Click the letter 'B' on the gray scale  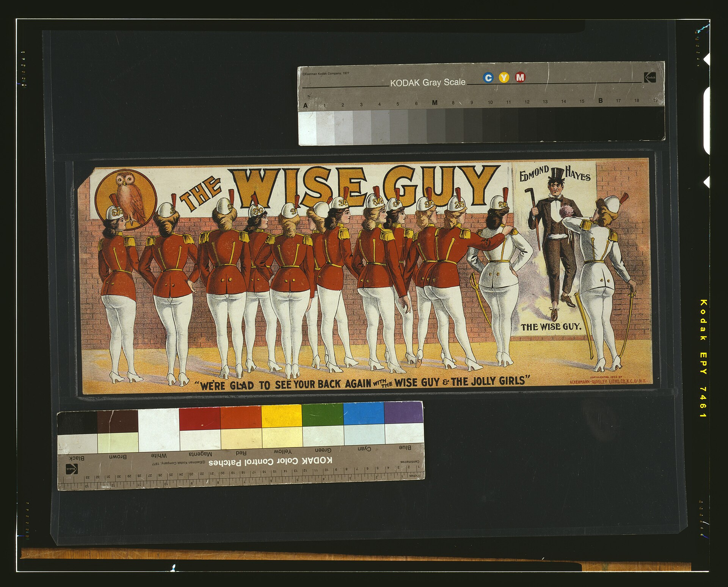(x=600, y=100)
